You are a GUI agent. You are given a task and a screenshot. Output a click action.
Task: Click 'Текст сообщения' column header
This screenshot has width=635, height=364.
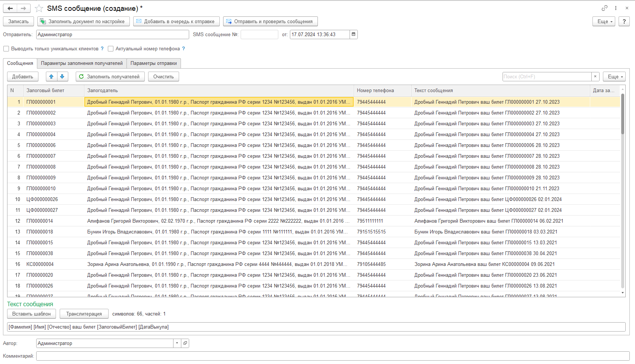[x=501, y=90]
